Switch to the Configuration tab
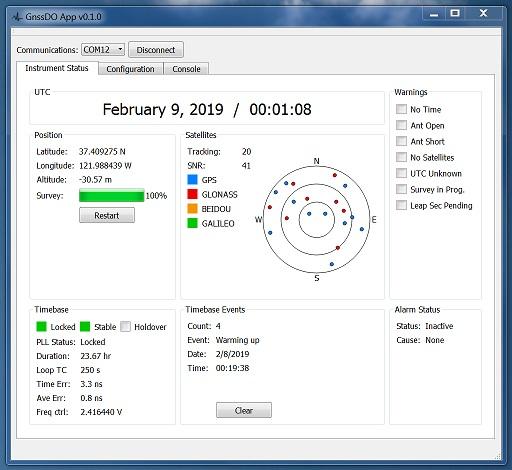512x470 pixels. 130,69
